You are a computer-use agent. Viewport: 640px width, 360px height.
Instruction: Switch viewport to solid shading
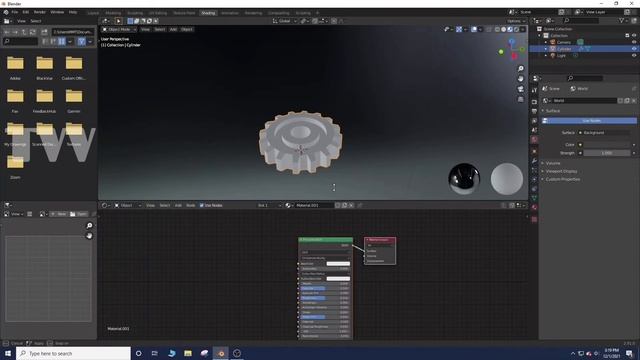[x=503, y=29]
